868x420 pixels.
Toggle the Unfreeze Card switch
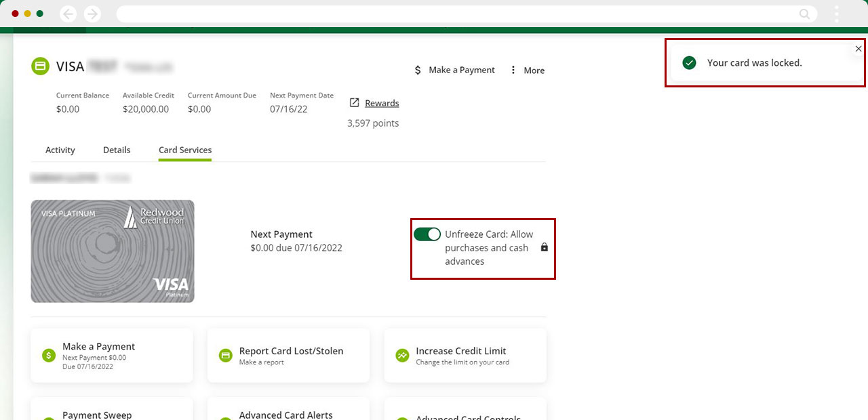(427, 234)
